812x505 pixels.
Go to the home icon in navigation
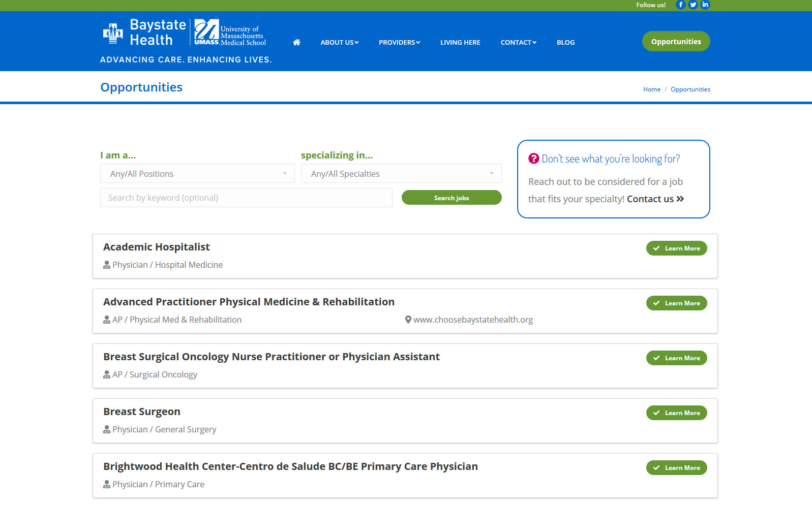(x=296, y=42)
